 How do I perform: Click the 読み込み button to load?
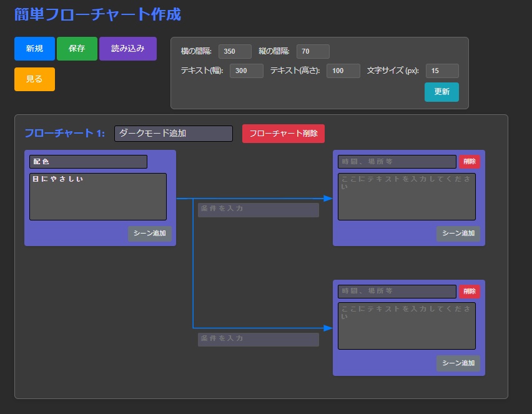127,49
